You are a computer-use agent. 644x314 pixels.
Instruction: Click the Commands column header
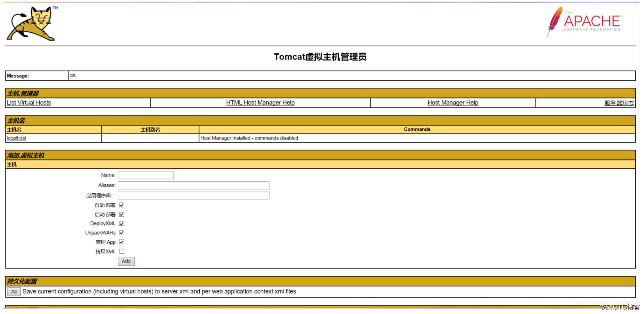click(417, 129)
